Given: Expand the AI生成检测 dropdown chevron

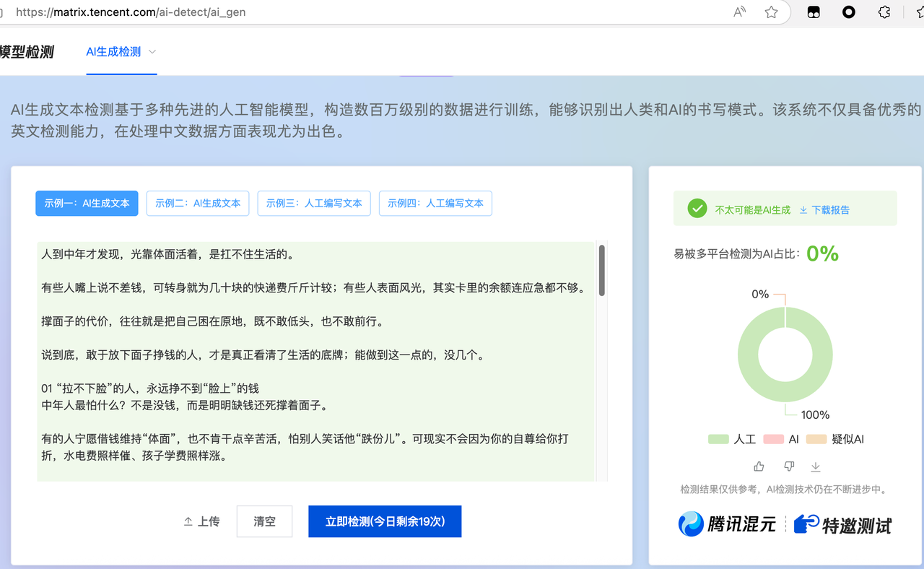Looking at the screenshot, I should (x=152, y=52).
